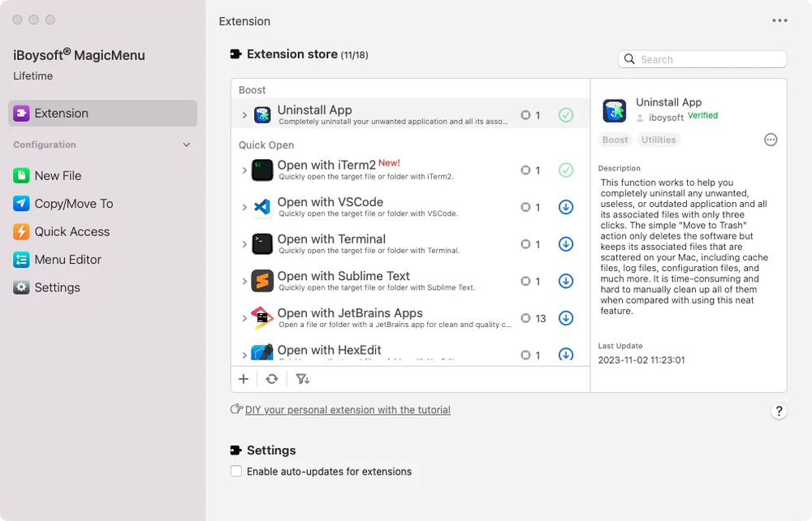Expand the Open with Terminal row
Image resolution: width=812 pixels, height=521 pixels.
[x=244, y=244]
